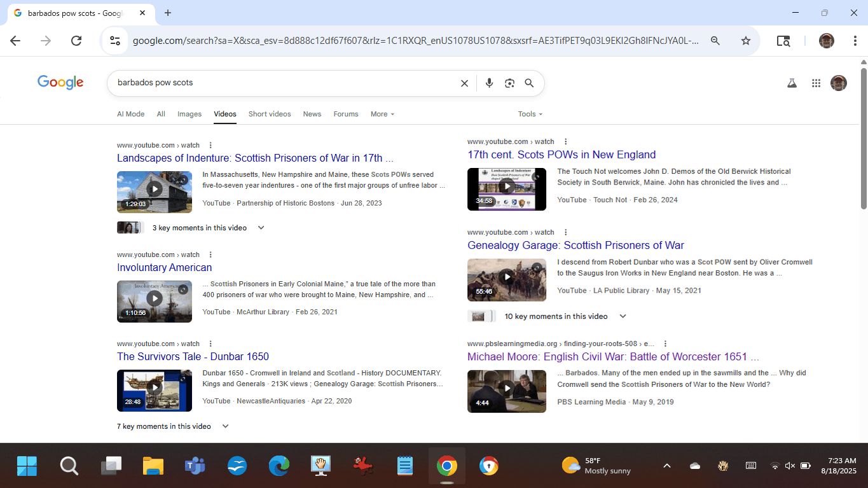Open Genealogy Garage: Scottish Prisoners of War link

tap(575, 246)
